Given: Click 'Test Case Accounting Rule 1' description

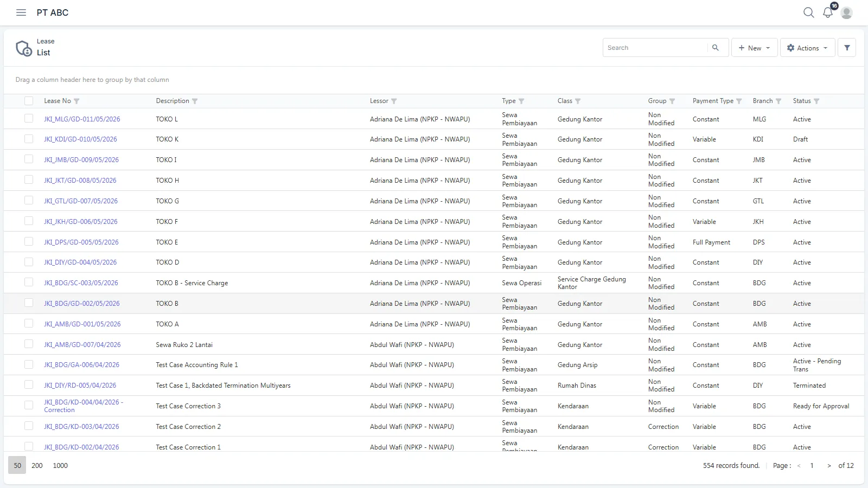Looking at the screenshot, I should (x=197, y=365).
